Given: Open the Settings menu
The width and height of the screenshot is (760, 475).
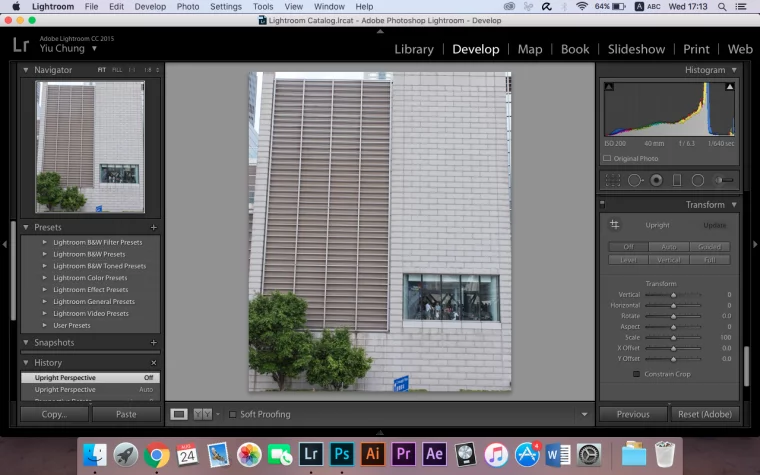Looking at the screenshot, I should coord(226,7).
